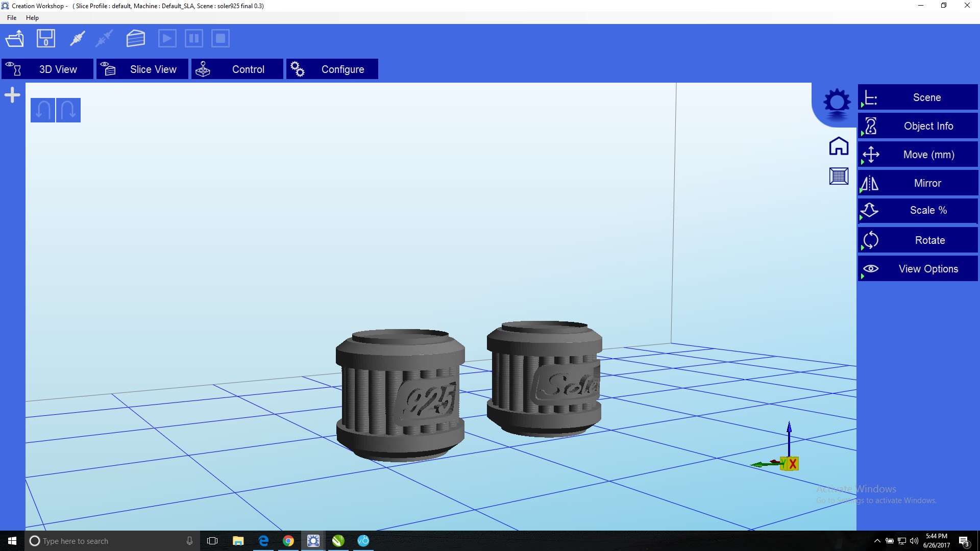Image resolution: width=980 pixels, height=551 pixels.
Task: Click the save scene disk icon
Action: pyautogui.click(x=46, y=39)
